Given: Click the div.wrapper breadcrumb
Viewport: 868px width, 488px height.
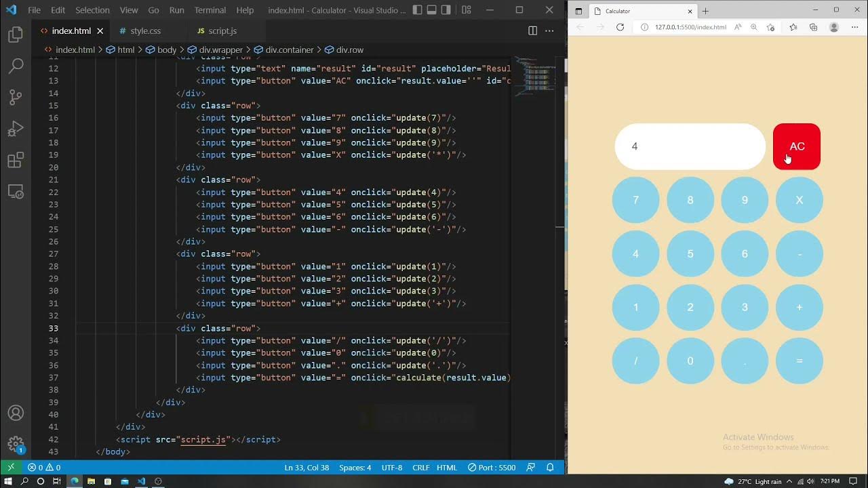Looking at the screenshot, I should pyautogui.click(x=216, y=49).
